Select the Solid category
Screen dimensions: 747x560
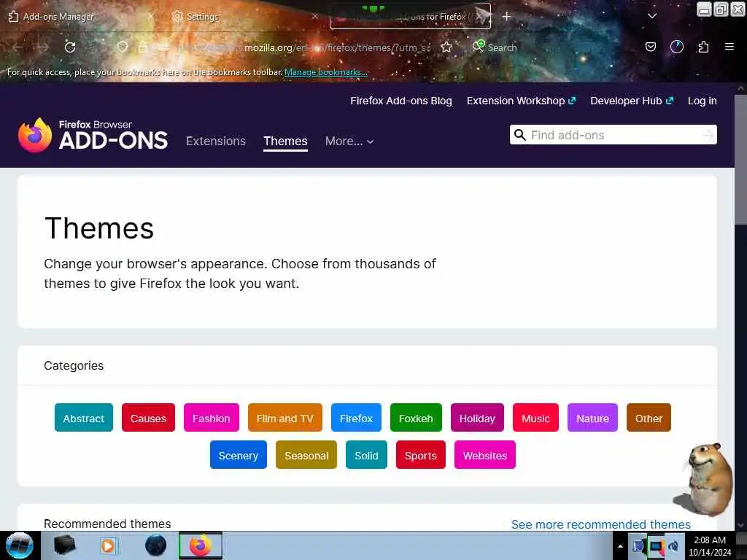[366, 455]
